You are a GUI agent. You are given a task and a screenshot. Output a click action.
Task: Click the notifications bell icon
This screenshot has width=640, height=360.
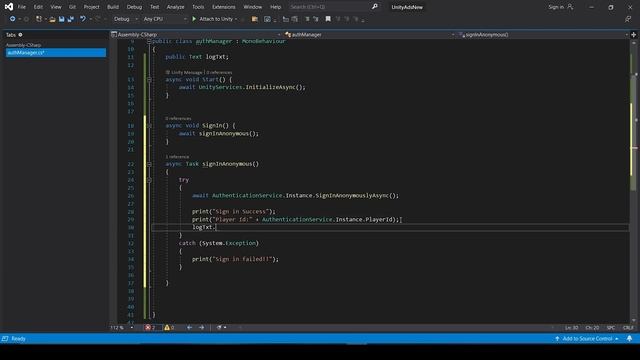(629, 339)
